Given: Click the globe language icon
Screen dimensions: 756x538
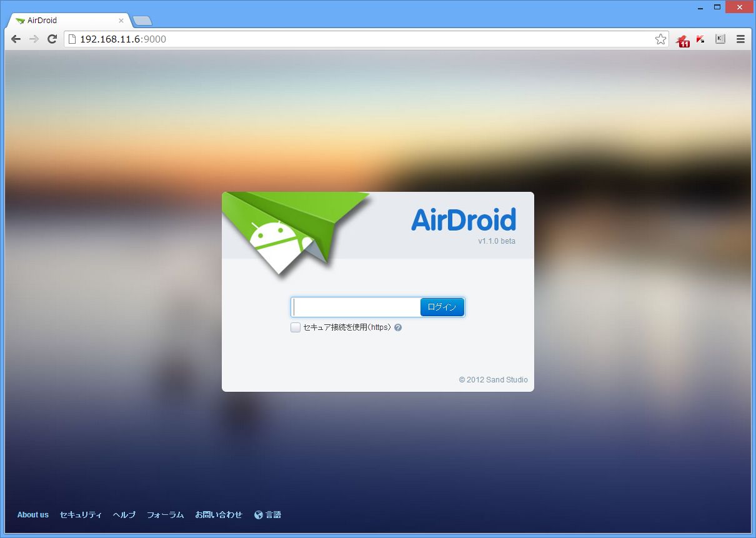Looking at the screenshot, I should (x=259, y=515).
